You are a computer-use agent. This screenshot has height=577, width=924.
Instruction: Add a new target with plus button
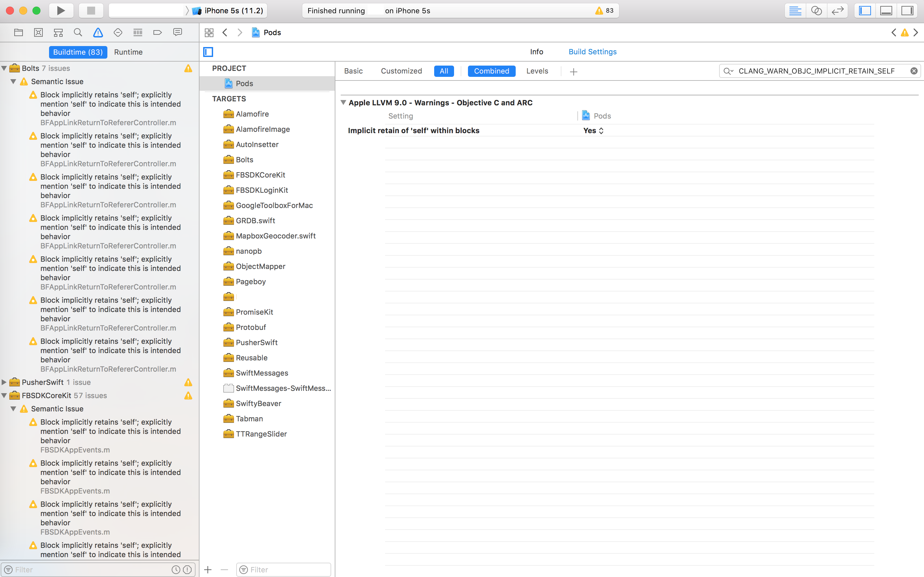pos(208,570)
